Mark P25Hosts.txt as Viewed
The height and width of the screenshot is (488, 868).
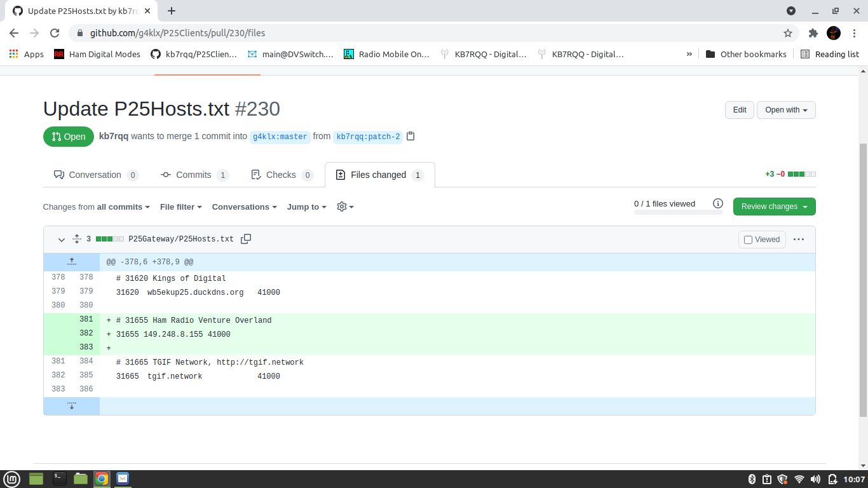pyautogui.click(x=762, y=240)
